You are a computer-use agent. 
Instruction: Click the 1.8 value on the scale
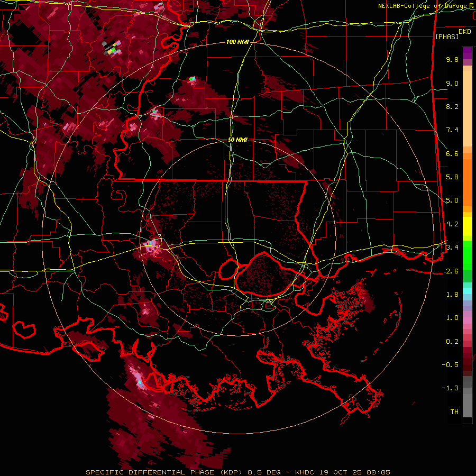click(x=452, y=295)
